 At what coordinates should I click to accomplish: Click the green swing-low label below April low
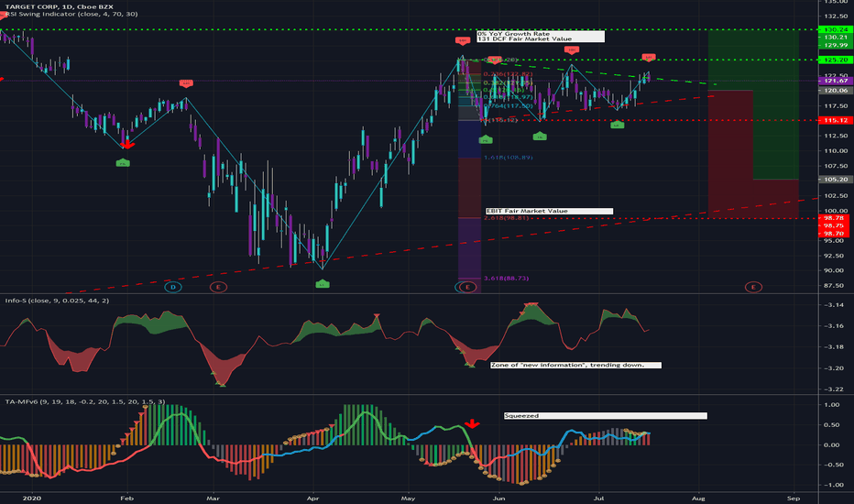coord(323,284)
